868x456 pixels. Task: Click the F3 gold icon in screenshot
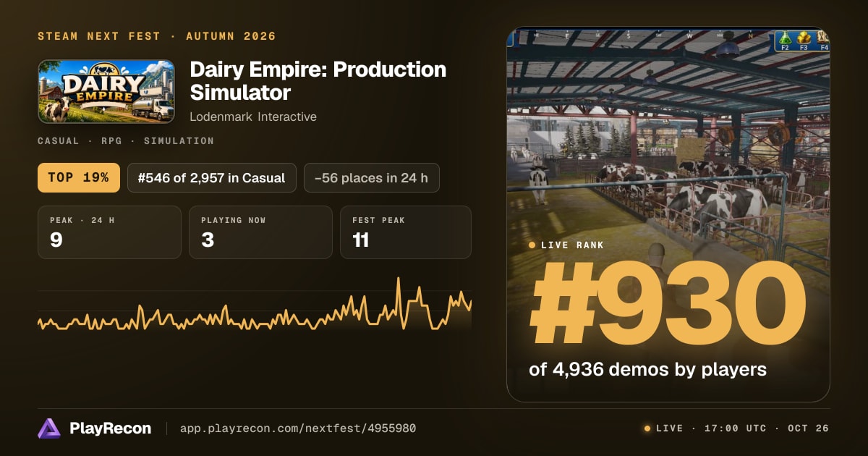point(804,41)
